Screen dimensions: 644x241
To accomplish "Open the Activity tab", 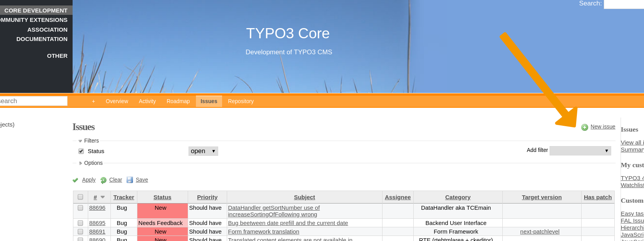I will (x=147, y=101).
